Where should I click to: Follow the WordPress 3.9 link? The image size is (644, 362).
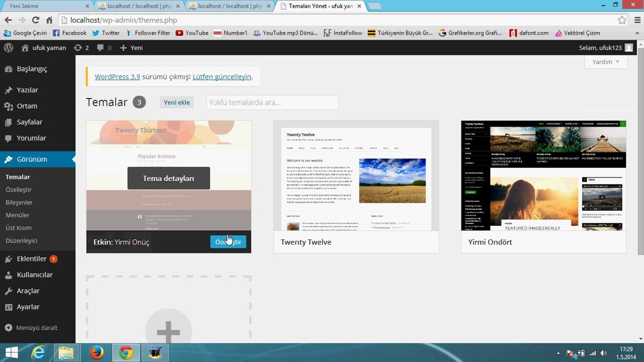(x=117, y=77)
